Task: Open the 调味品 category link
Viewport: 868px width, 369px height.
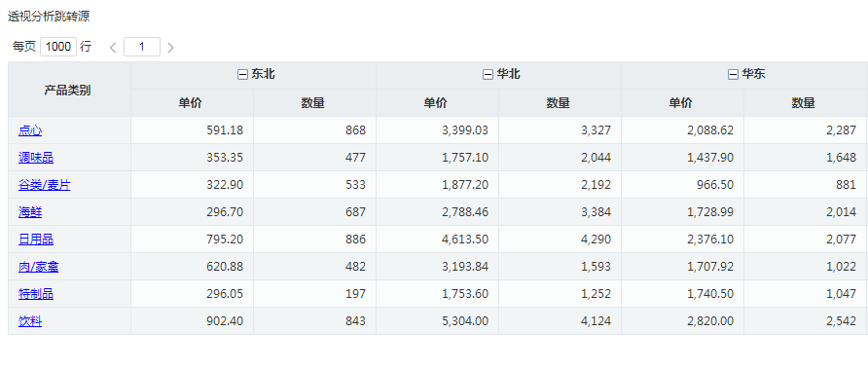Action: coord(36,158)
